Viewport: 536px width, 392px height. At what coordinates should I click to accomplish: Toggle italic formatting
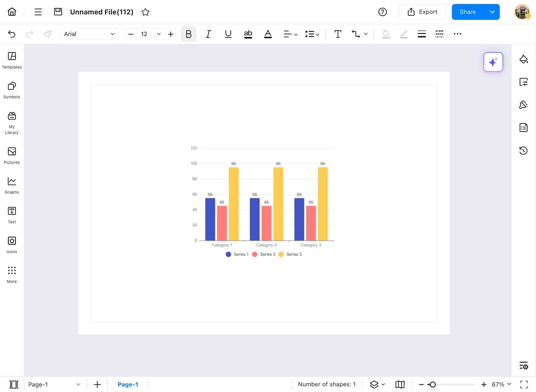point(208,34)
